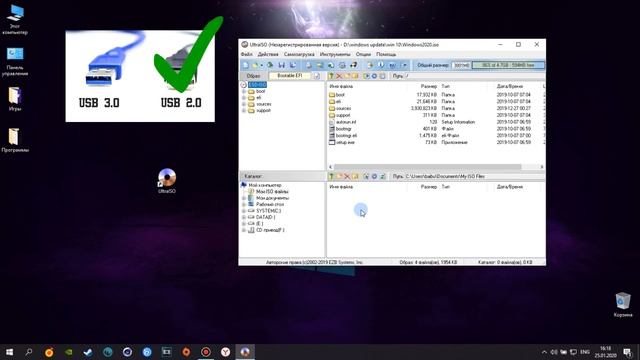Open the Инструменты menu
This screenshot has height=360, width=640.
pos(335,54)
